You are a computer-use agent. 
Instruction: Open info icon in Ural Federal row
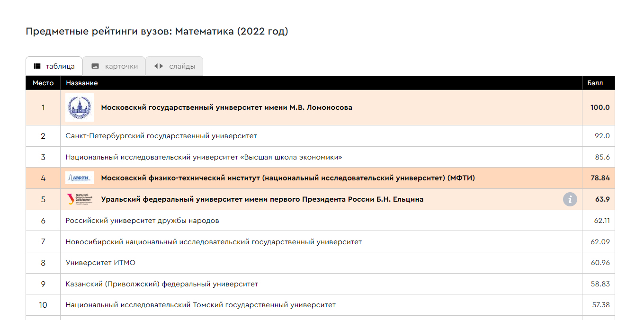click(570, 199)
